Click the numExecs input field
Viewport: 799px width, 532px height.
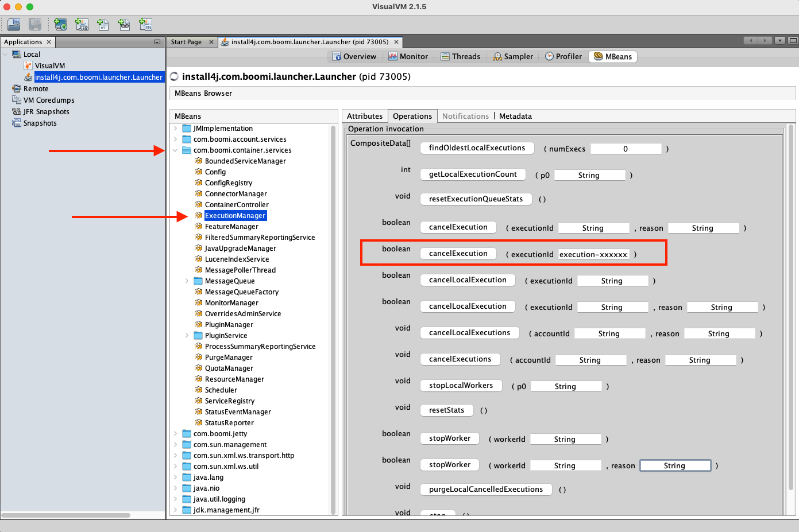[x=626, y=148]
